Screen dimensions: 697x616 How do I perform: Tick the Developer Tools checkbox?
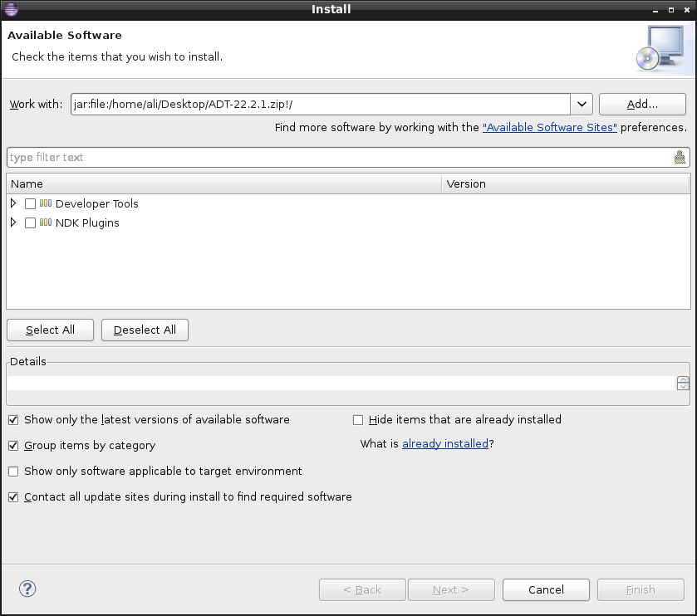click(31, 203)
